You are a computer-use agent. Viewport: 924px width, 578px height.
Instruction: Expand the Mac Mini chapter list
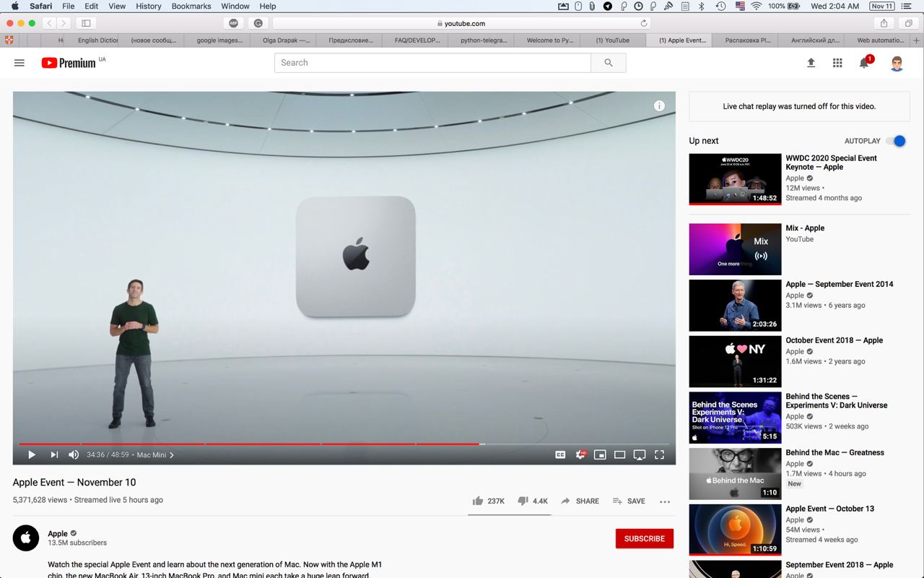(x=155, y=454)
